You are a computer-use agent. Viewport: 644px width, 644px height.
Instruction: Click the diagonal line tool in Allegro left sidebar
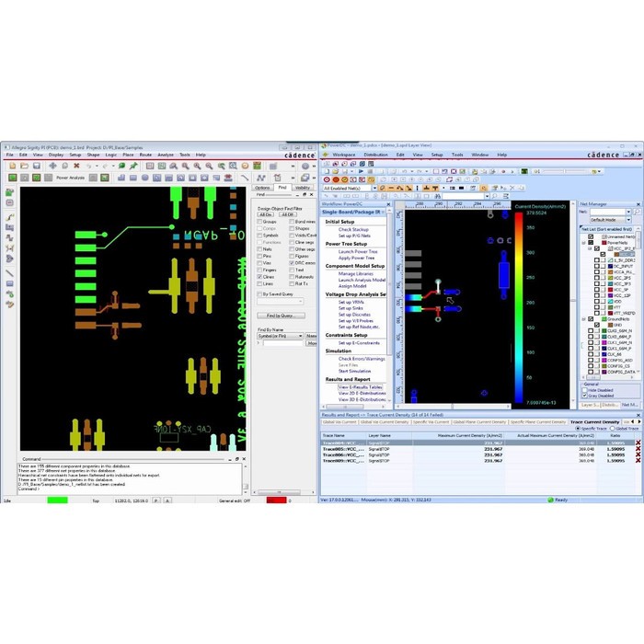point(10,272)
